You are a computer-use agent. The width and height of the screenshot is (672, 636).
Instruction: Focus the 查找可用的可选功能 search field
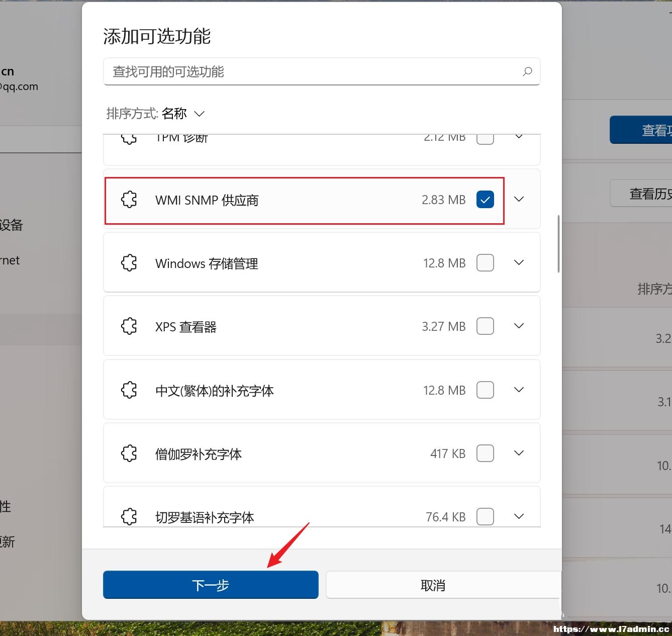point(322,71)
